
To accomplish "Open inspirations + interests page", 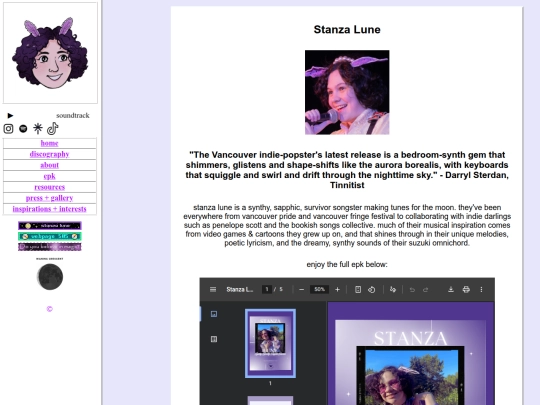I will click(x=50, y=209).
